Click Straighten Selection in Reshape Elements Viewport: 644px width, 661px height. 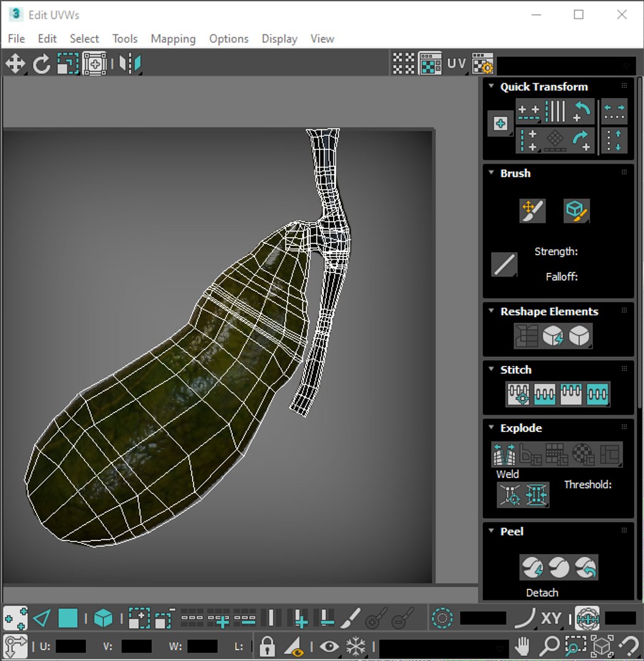[x=526, y=336]
